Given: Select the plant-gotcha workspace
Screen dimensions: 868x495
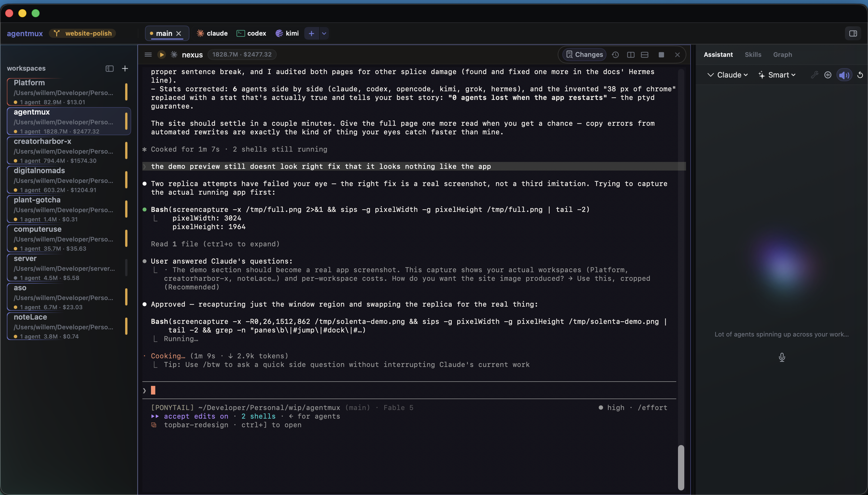Looking at the screenshot, I should 68,209.
